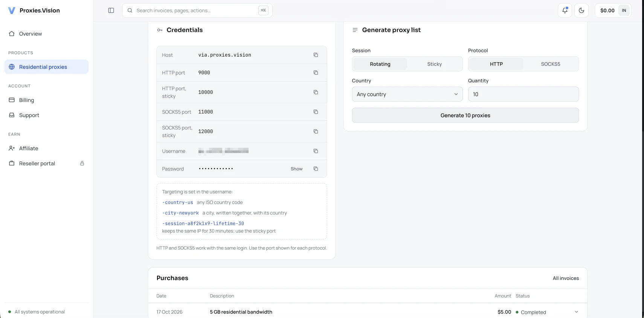The image size is (644, 318).
Task: Click the -city-newyork targeting example
Action: point(180,213)
